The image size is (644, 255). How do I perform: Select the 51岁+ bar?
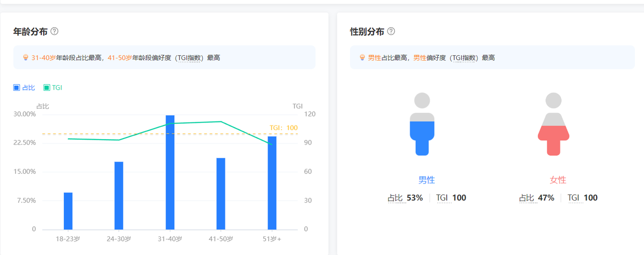tap(272, 183)
